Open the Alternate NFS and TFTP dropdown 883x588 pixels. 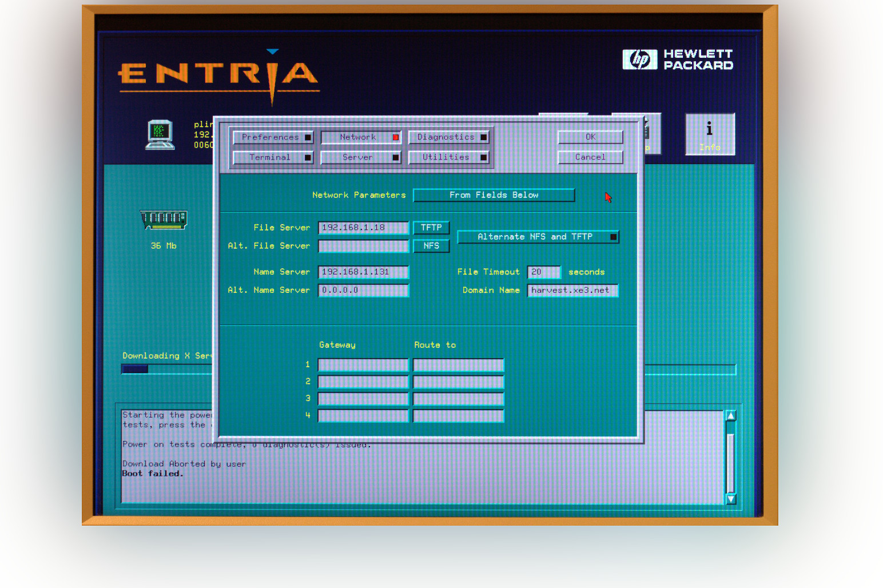(x=538, y=237)
